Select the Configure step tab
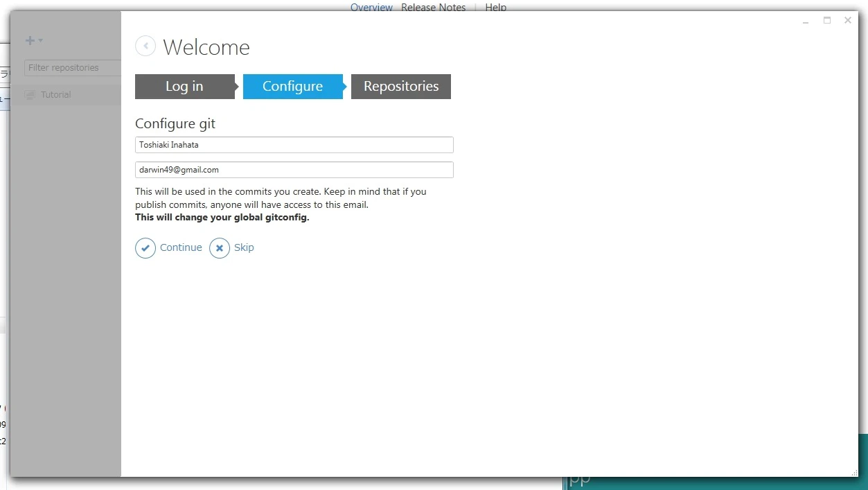 [x=293, y=87]
